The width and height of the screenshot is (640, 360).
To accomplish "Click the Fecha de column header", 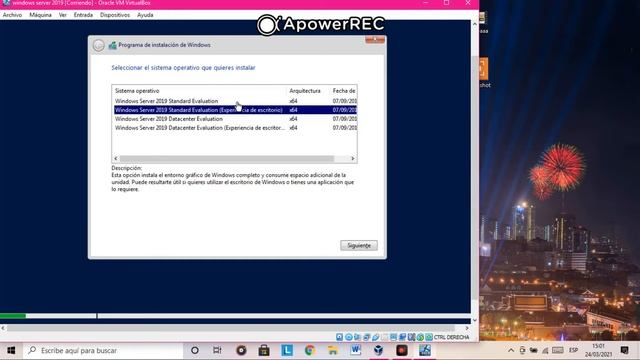I will click(344, 91).
